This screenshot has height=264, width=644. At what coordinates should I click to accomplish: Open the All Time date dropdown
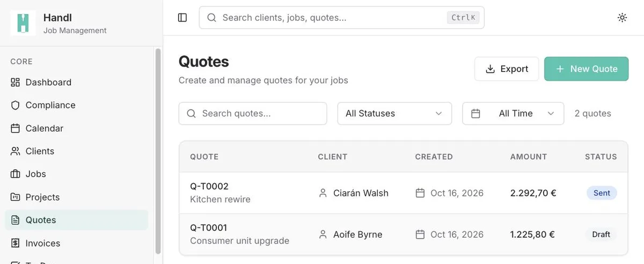pyautogui.click(x=513, y=114)
